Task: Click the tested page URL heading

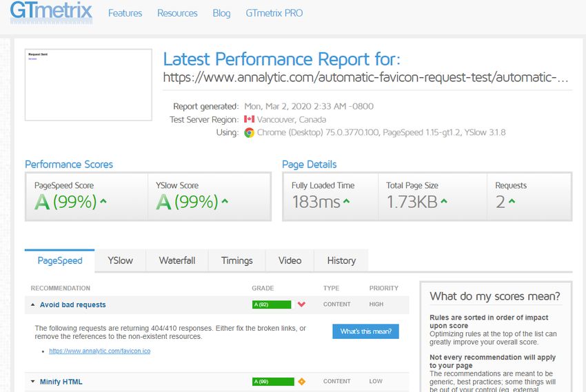Action: pyautogui.click(x=365, y=77)
